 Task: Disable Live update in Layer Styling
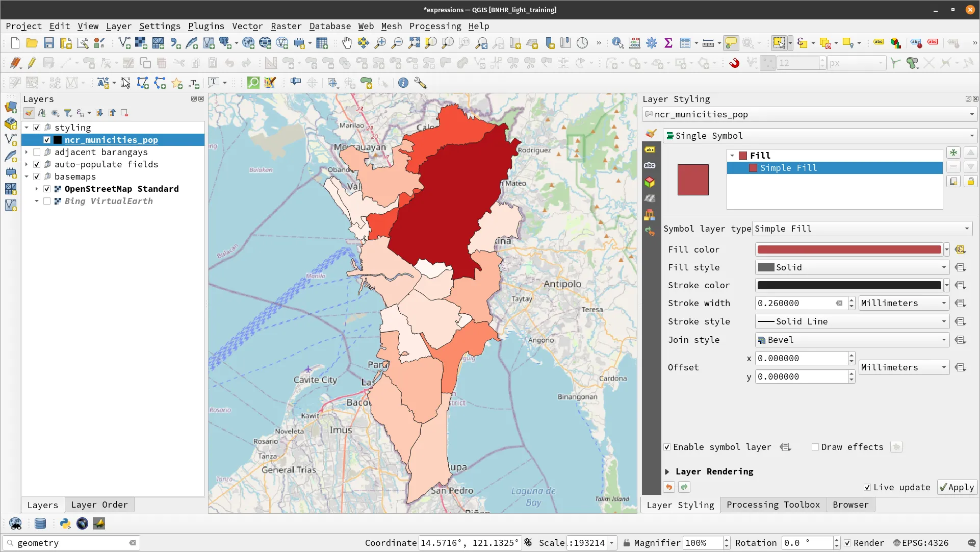click(x=867, y=487)
